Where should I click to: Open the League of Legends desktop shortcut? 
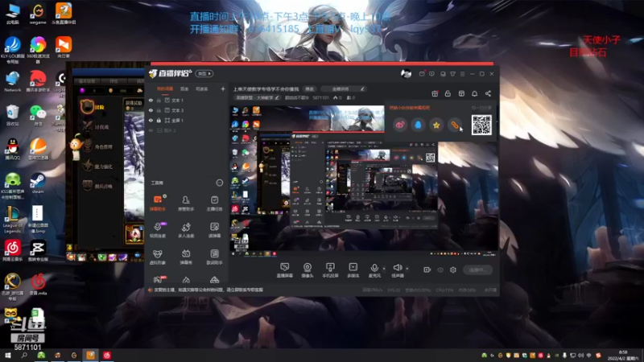pyautogui.click(x=13, y=219)
